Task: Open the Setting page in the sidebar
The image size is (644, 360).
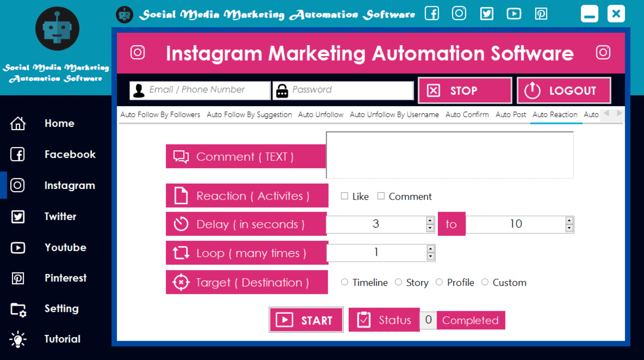Action: (61, 309)
